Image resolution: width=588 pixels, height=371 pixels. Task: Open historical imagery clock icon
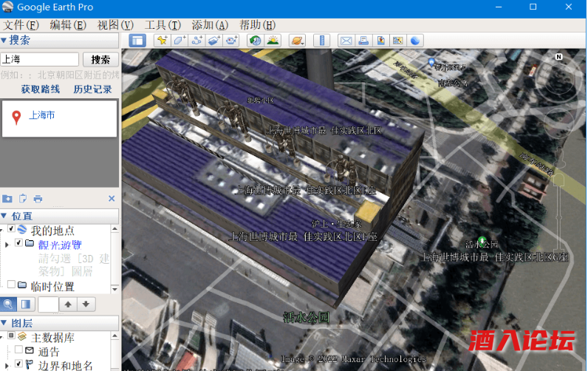(x=255, y=40)
